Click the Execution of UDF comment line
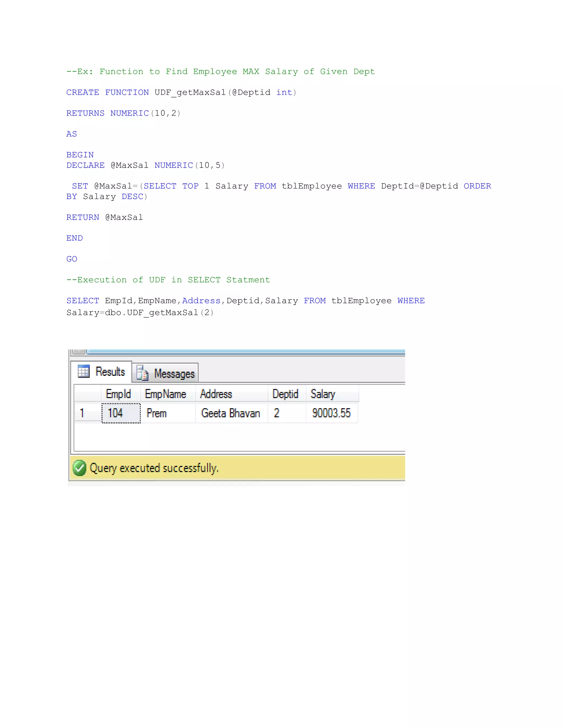Image resolution: width=563 pixels, height=728 pixels. point(168,280)
